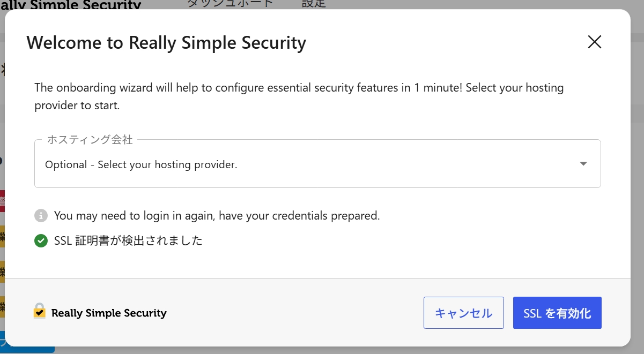This screenshot has width=644, height=354.
Task: Cancel the wizard with キャンセル button
Action: [x=463, y=313]
